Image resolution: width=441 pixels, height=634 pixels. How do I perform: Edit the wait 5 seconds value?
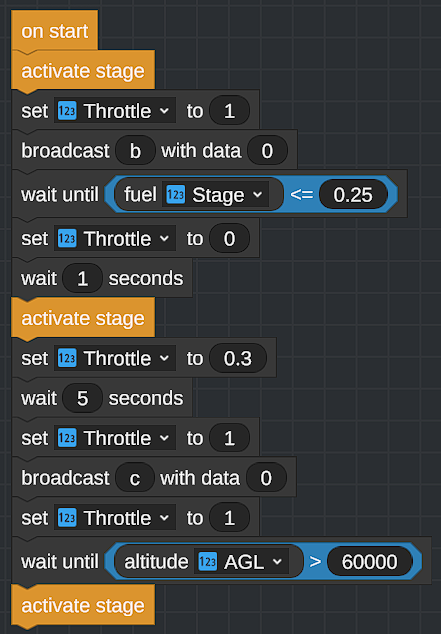[82, 398]
